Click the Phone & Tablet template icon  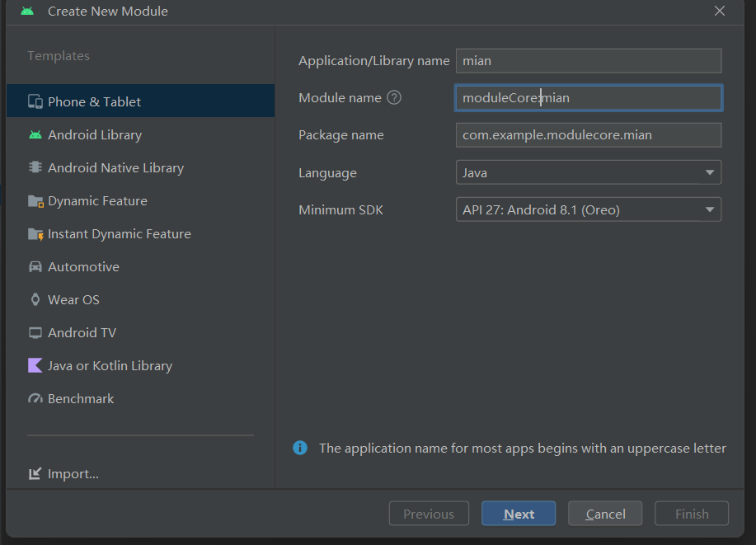35,101
